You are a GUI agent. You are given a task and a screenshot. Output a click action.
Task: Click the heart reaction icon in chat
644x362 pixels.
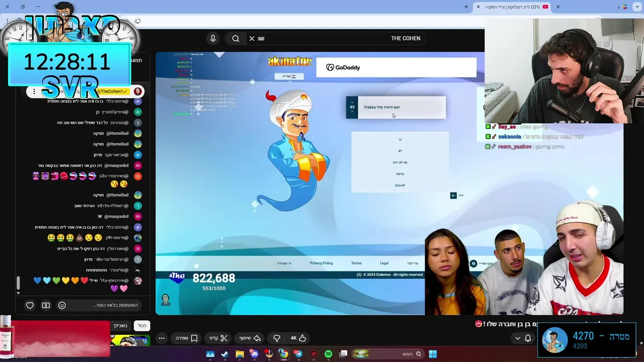coord(30,305)
